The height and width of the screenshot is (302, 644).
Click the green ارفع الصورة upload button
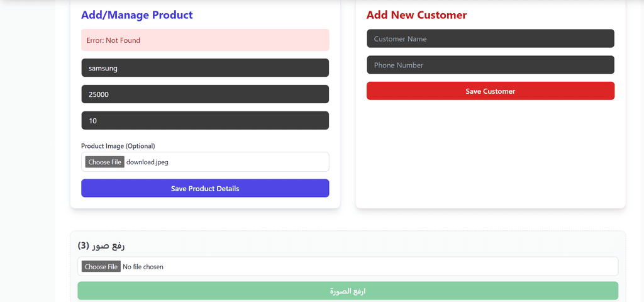tap(347, 291)
